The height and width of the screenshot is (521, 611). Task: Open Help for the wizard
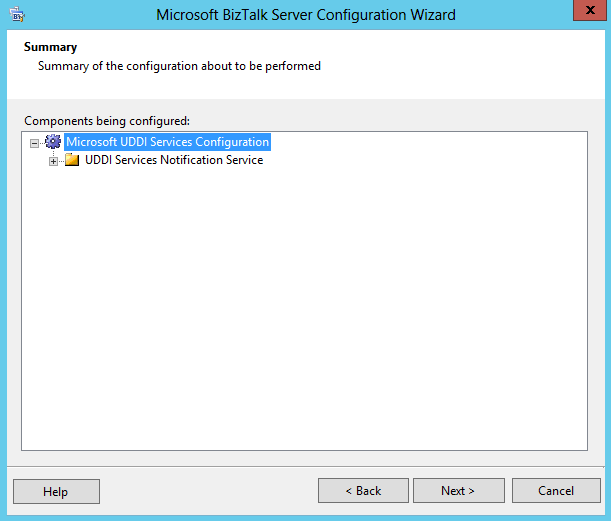56,491
